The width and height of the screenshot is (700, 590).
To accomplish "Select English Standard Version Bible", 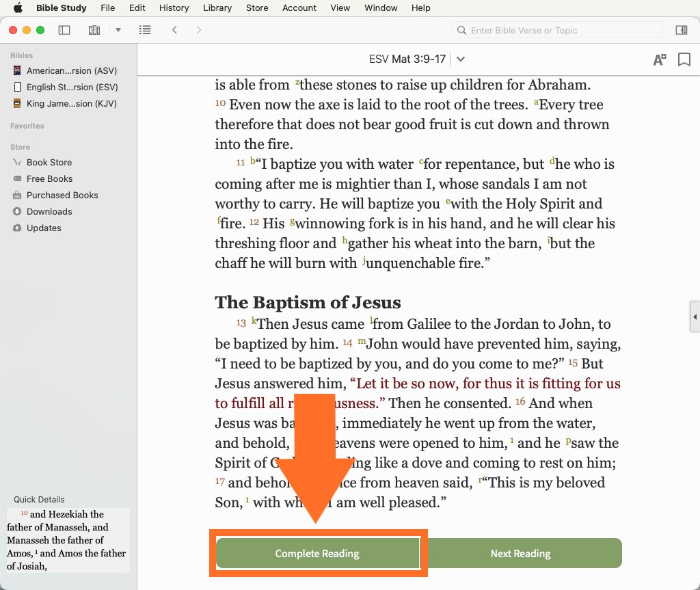I will 71,88.
